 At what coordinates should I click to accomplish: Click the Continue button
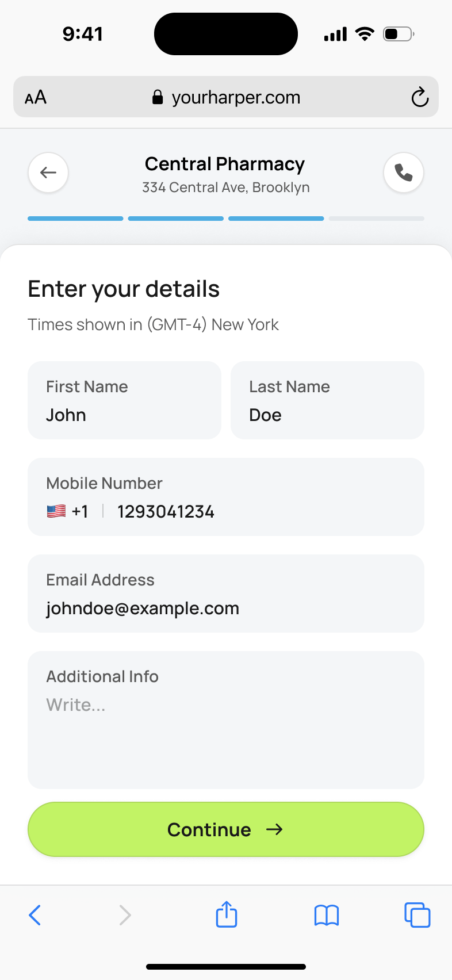tap(226, 829)
